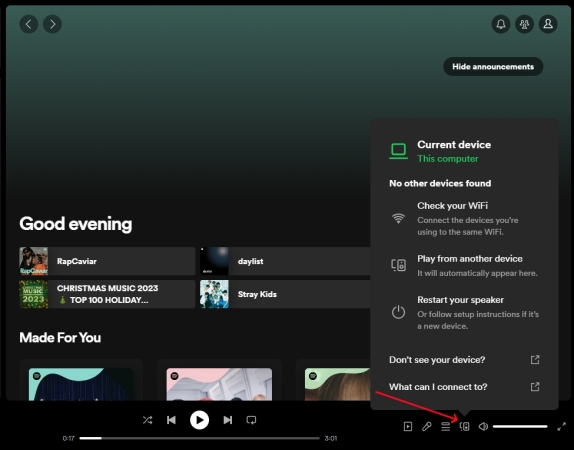Click 'Restart your speaker' text
This screenshot has width=574, height=450.
pyautogui.click(x=461, y=300)
